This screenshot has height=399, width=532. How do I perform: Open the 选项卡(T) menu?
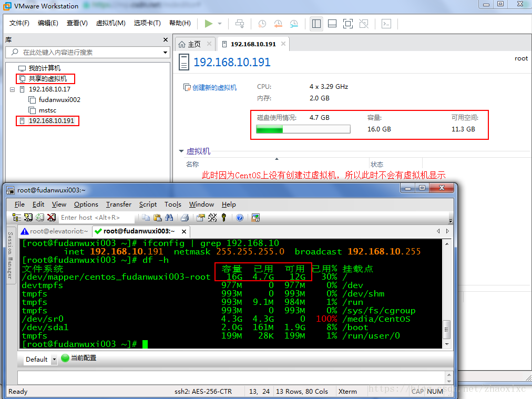point(147,23)
